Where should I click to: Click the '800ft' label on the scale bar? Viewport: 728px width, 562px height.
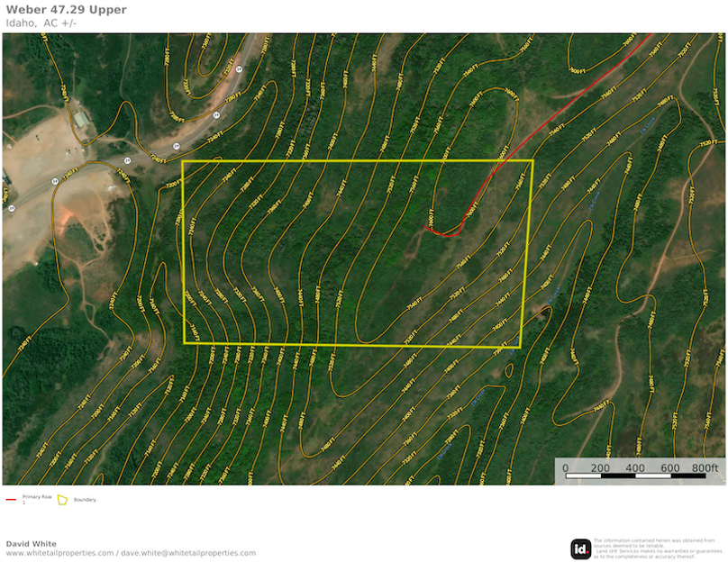[705, 467]
